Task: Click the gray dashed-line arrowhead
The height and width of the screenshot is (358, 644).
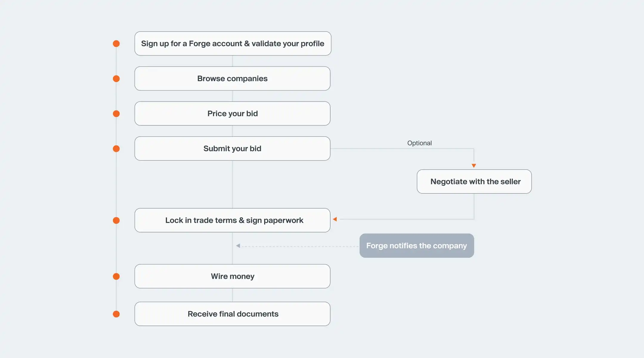Action: click(x=238, y=246)
